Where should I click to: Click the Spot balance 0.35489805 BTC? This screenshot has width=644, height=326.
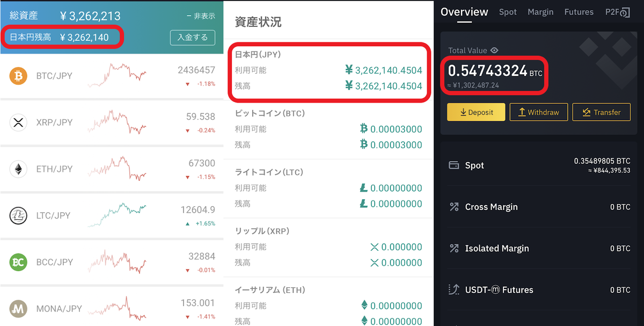point(602,161)
